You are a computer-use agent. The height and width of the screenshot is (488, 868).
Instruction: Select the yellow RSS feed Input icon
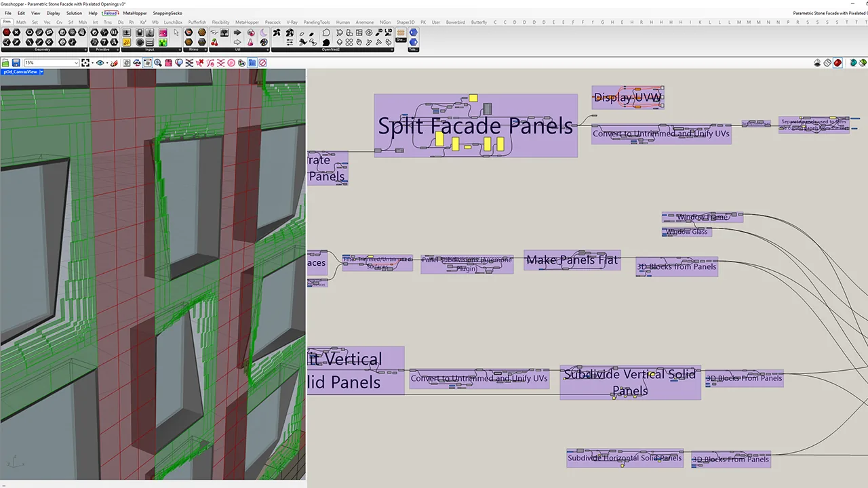[127, 42]
